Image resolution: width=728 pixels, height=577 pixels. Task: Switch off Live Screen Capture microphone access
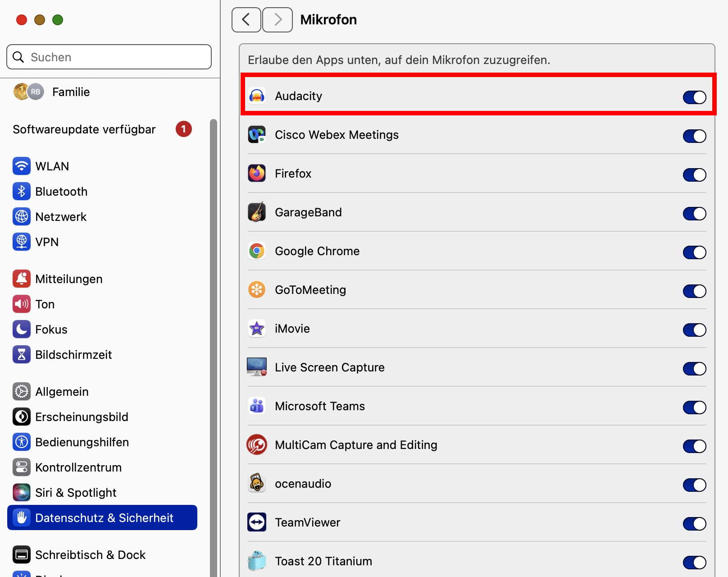click(694, 368)
